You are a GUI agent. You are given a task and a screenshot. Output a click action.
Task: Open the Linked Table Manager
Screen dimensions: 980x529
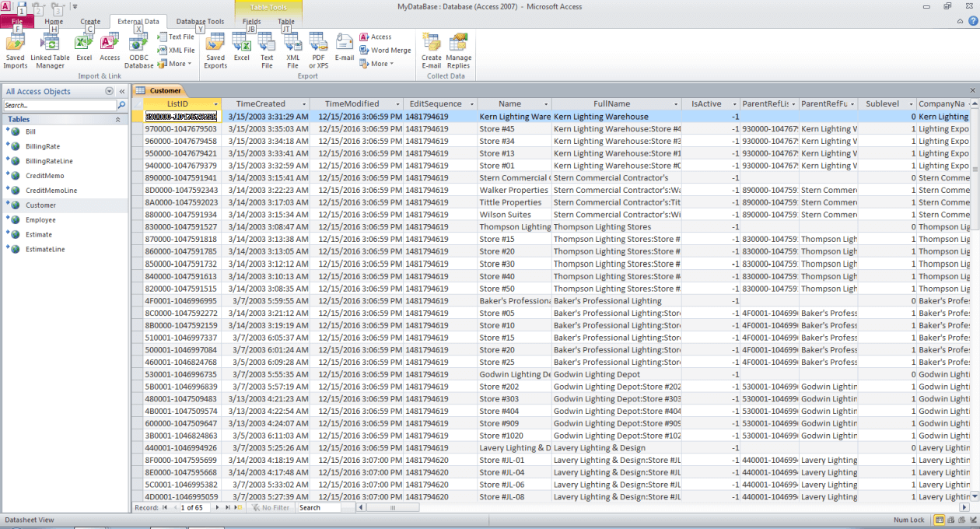(50, 50)
